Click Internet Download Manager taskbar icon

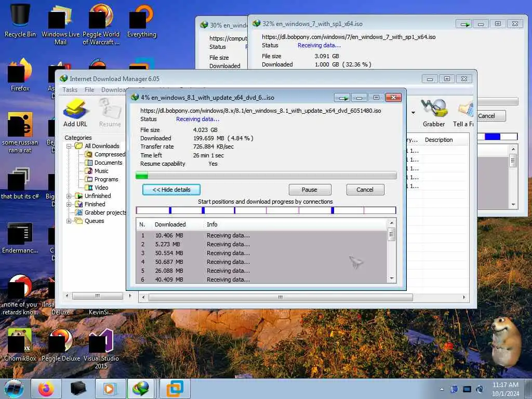coord(141,389)
